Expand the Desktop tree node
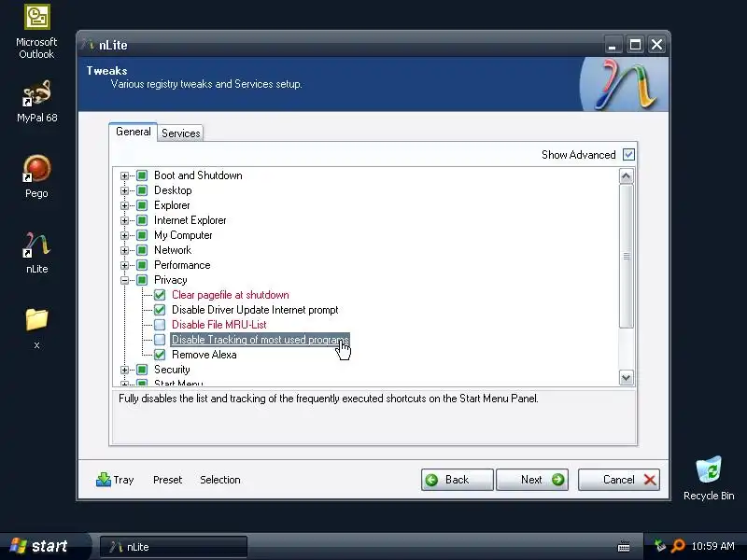The image size is (747, 560). [124, 190]
